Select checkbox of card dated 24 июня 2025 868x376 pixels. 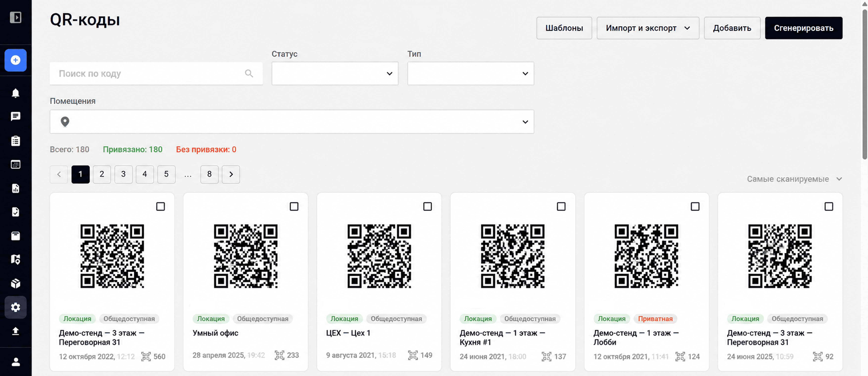tap(829, 206)
